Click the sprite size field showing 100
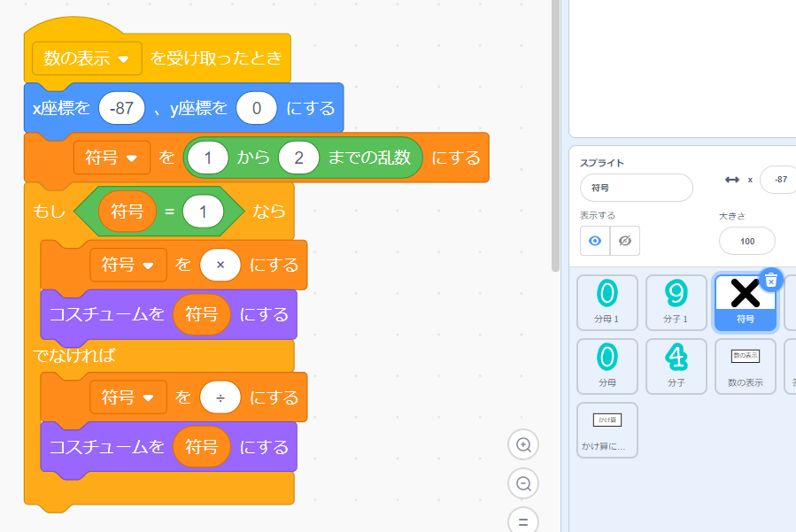The image size is (796, 532). (x=746, y=241)
